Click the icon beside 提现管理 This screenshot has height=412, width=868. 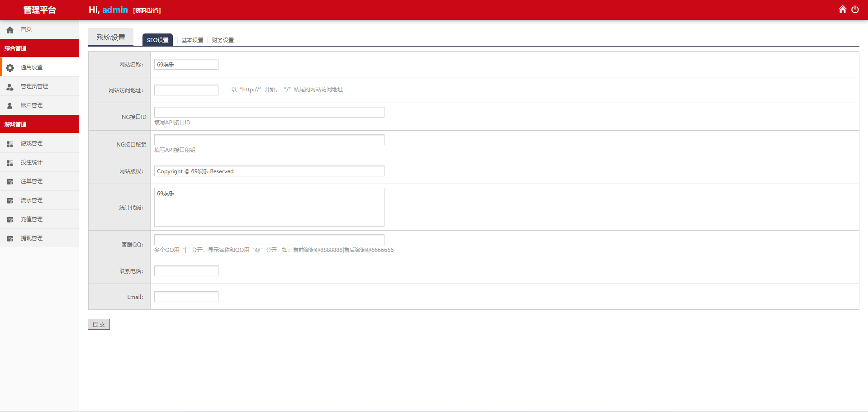tap(10, 239)
